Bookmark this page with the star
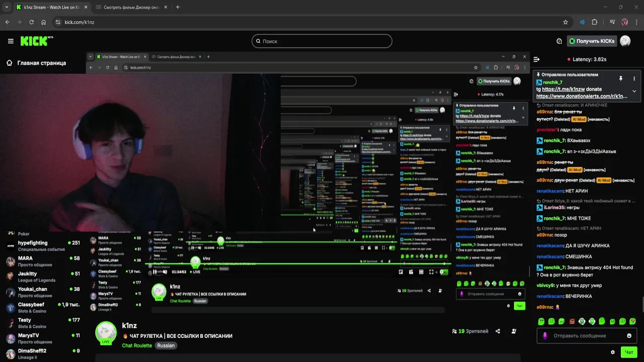 [x=566, y=22]
